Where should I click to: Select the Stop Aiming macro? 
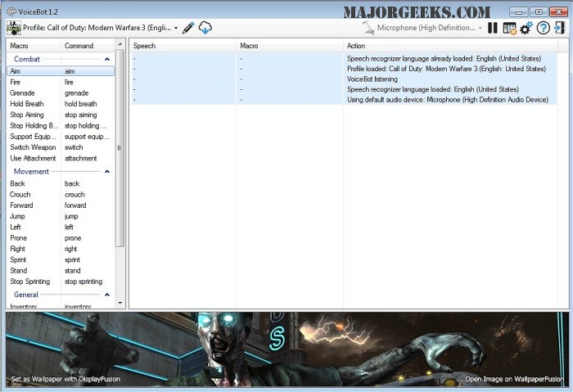(61, 115)
